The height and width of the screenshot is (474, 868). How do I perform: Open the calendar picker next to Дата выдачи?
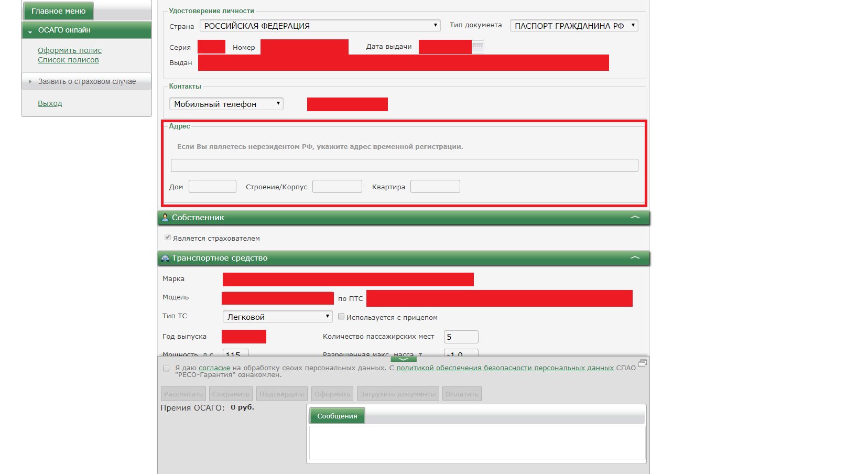478,47
